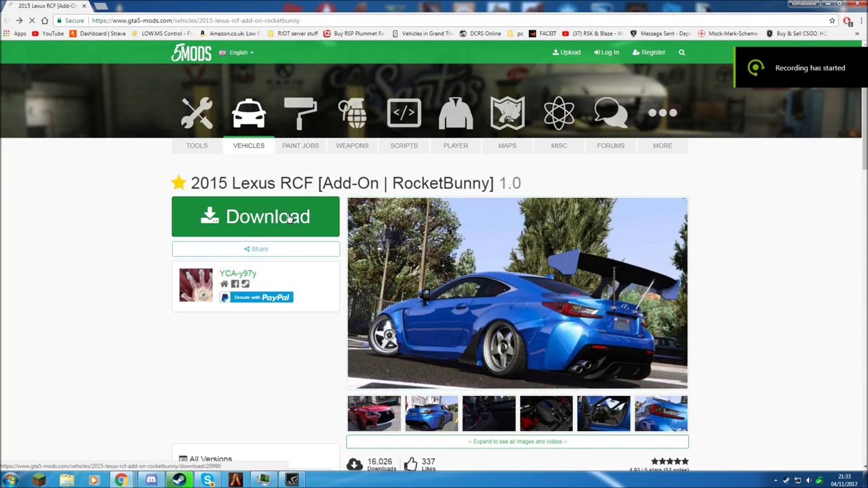Open the English language dropdown
The height and width of the screenshot is (488, 868).
236,52
